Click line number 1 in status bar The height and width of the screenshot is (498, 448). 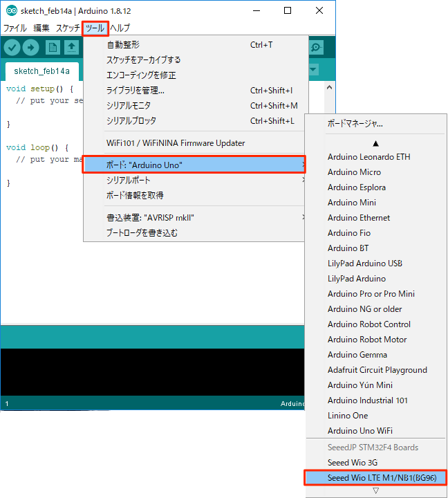pyautogui.click(x=7, y=404)
